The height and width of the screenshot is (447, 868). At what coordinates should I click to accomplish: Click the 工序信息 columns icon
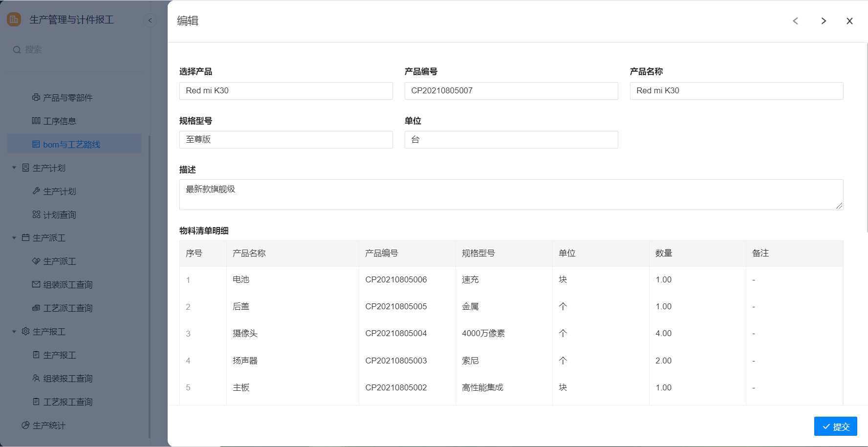pyautogui.click(x=36, y=121)
